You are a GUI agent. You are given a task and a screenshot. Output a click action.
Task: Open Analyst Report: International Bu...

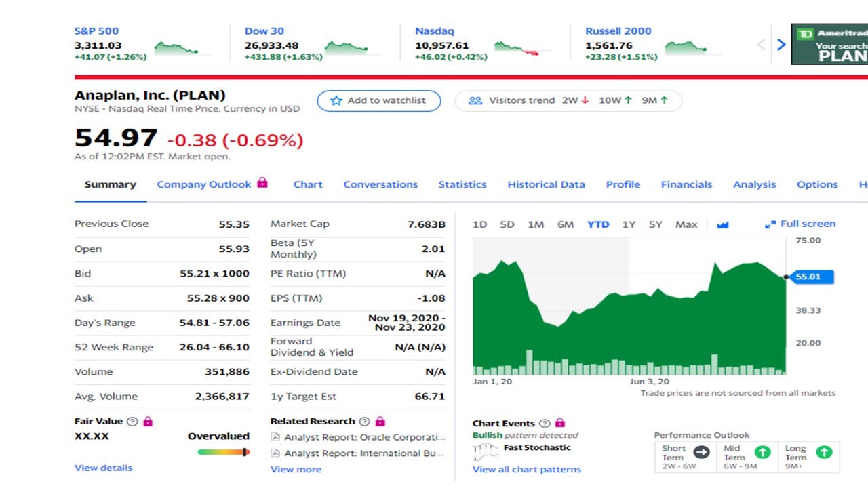(365, 453)
